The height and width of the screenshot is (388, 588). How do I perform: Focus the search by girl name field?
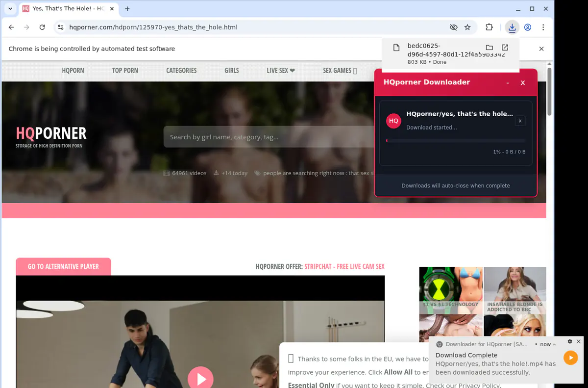(269, 137)
